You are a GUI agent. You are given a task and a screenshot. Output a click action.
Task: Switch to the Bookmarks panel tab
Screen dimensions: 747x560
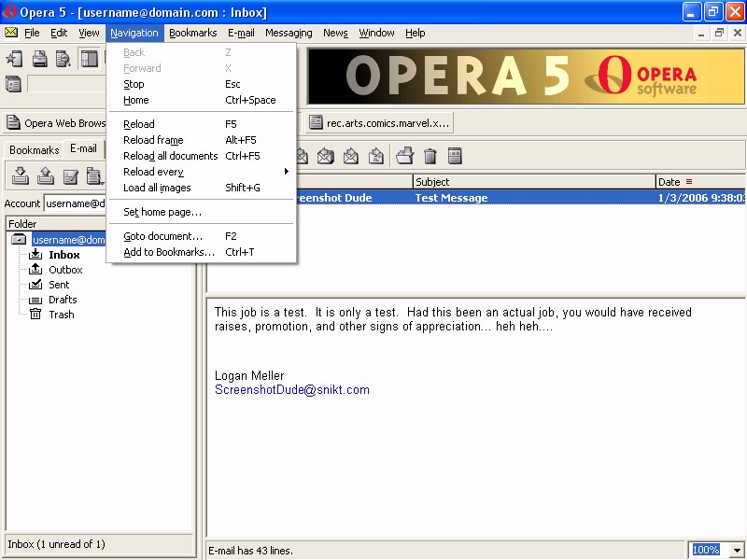tap(35, 150)
